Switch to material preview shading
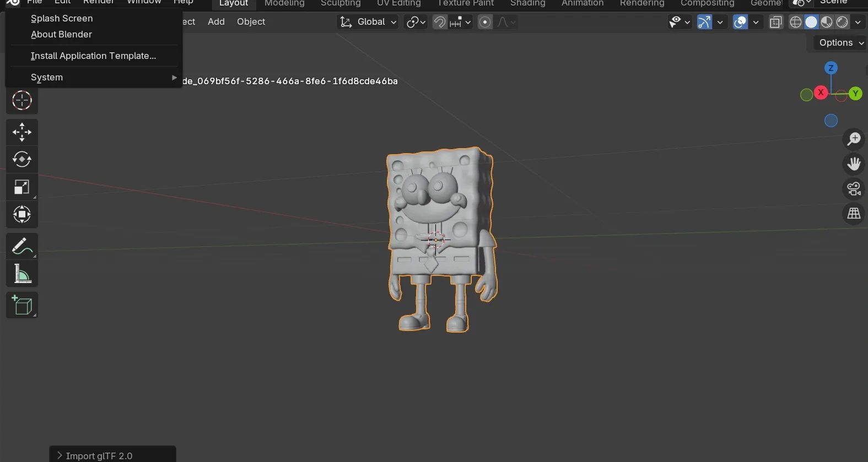 (x=827, y=22)
